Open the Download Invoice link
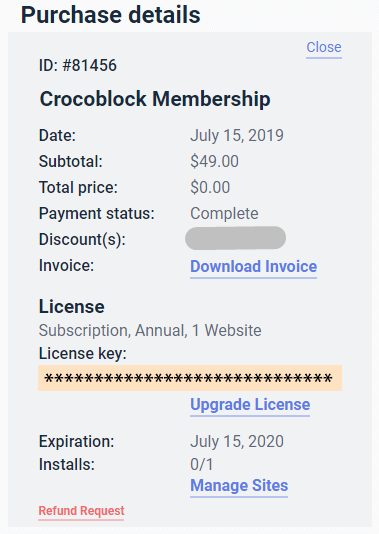 254,266
